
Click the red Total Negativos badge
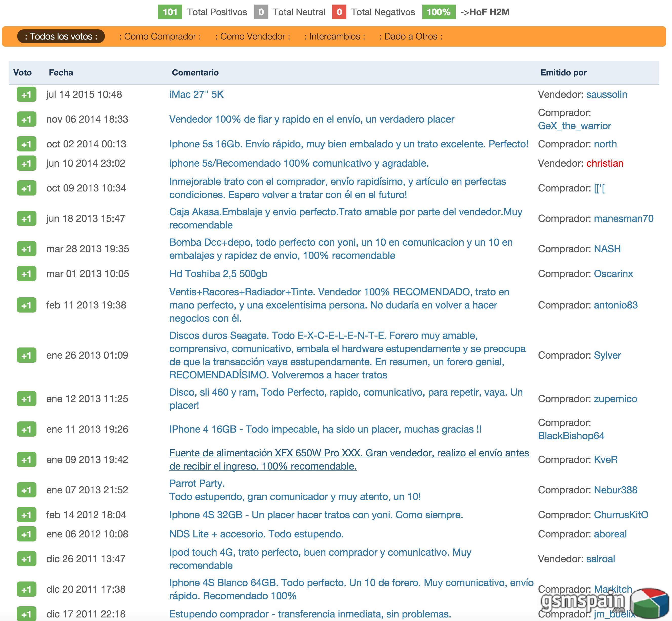[339, 12]
